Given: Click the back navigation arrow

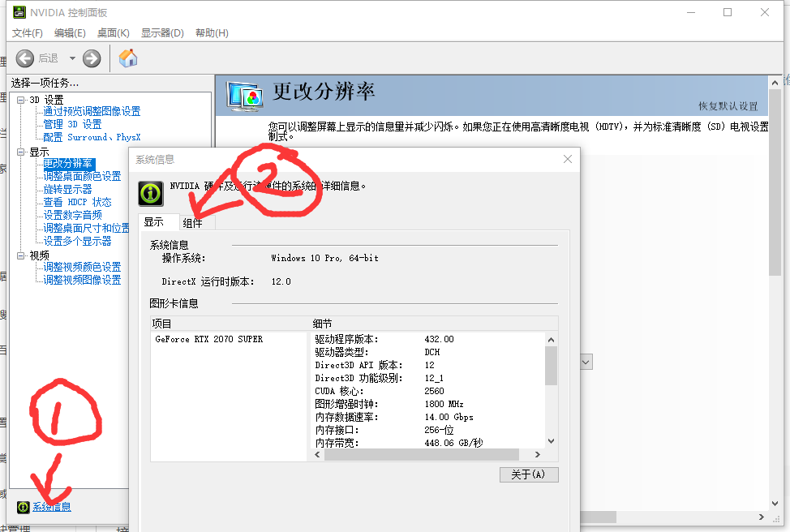Looking at the screenshot, I should [x=24, y=58].
